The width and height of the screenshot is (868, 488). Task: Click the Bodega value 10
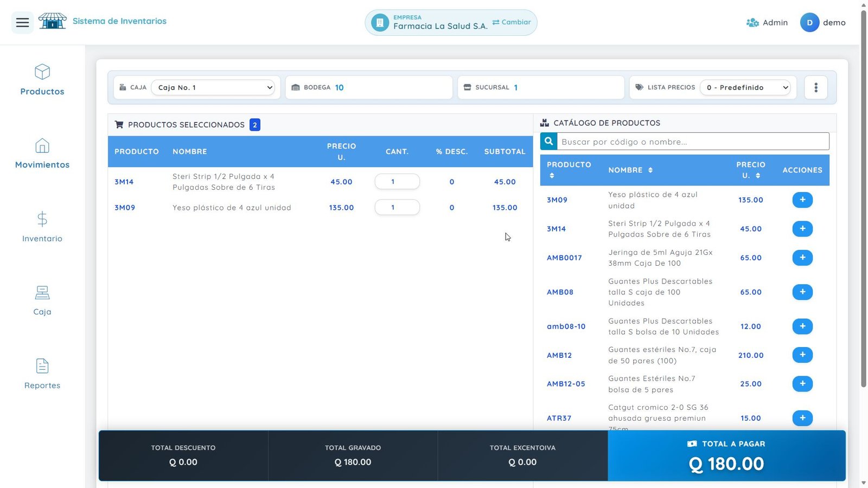339,87
